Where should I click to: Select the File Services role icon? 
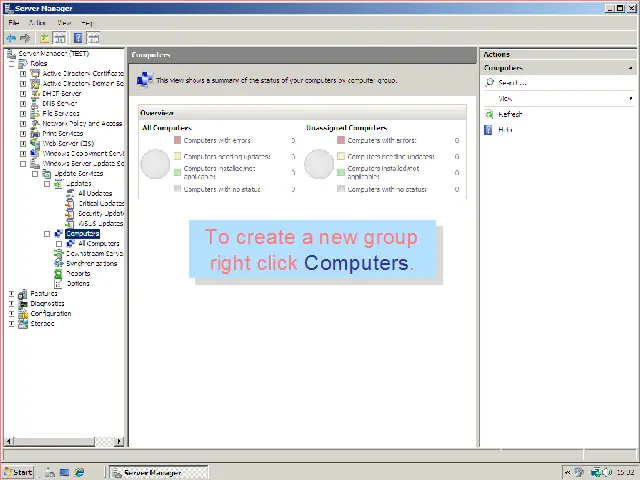(x=36, y=113)
